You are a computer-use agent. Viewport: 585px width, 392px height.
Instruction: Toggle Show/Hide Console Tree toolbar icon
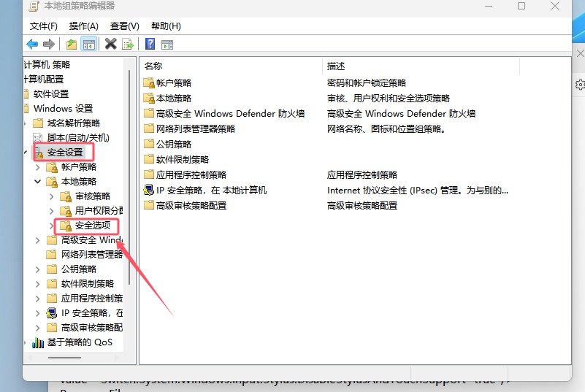point(88,44)
